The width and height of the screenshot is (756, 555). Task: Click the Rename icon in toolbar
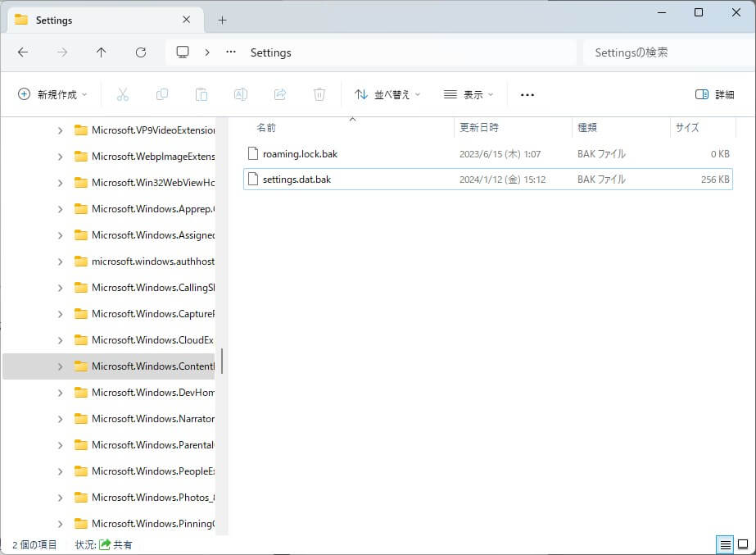click(x=241, y=94)
